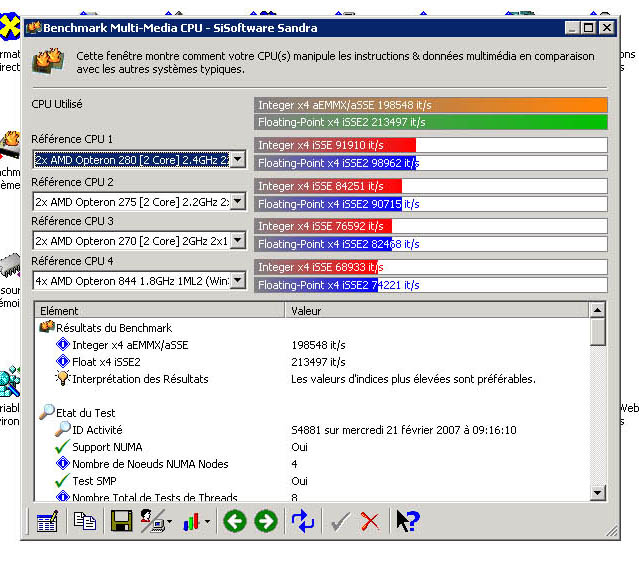Click the red Integer x4 iSSE 68933 bar
The height and width of the screenshot is (567, 639).
click(x=316, y=267)
